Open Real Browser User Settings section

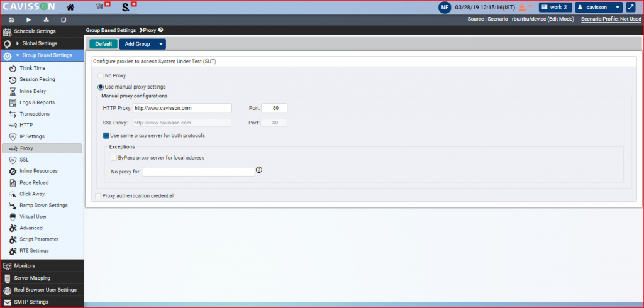[x=42, y=290]
